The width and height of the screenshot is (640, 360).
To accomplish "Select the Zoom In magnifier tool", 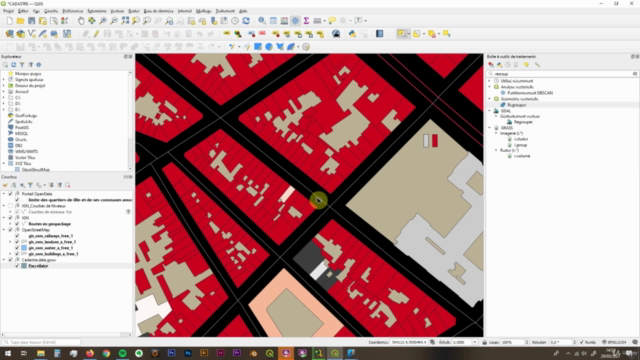I will pos(103,21).
